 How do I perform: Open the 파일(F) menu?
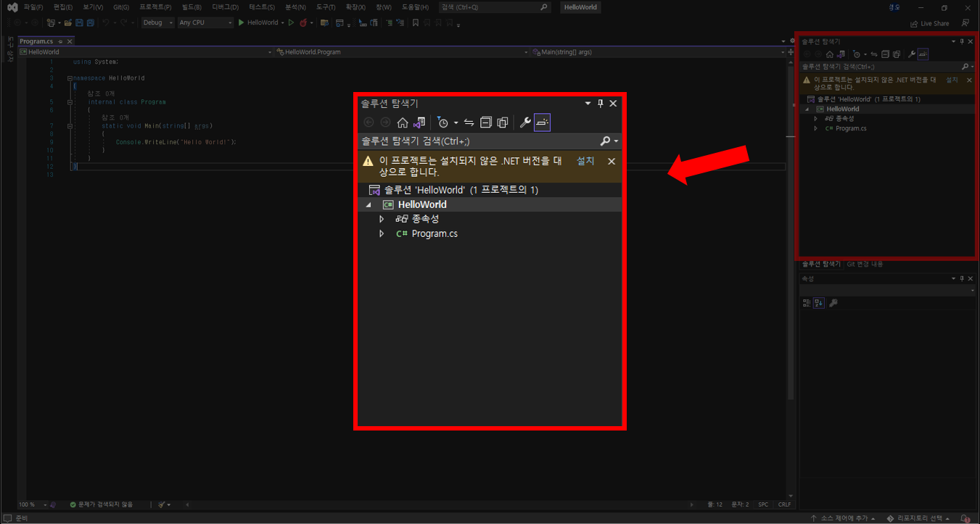click(x=33, y=7)
